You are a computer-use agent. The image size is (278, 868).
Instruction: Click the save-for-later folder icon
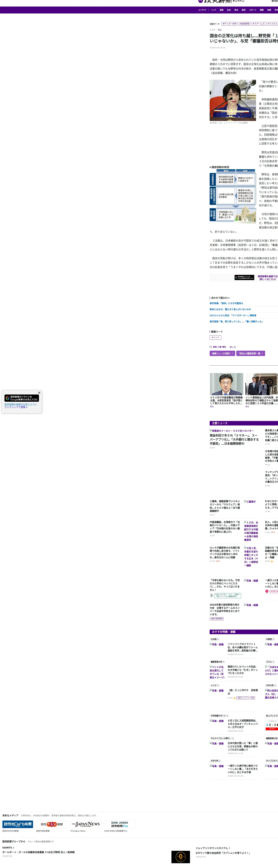[211, 347]
